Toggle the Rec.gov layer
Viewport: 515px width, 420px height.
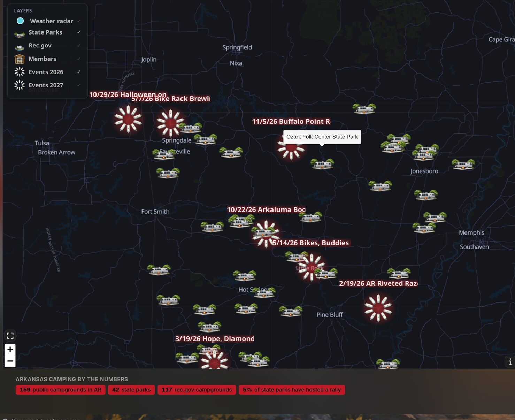click(x=47, y=46)
